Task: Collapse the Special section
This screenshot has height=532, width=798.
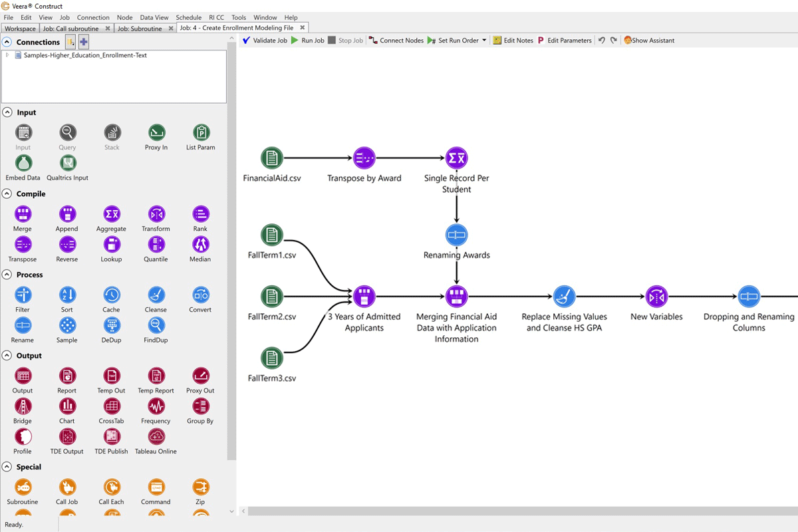Action: [7, 467]
